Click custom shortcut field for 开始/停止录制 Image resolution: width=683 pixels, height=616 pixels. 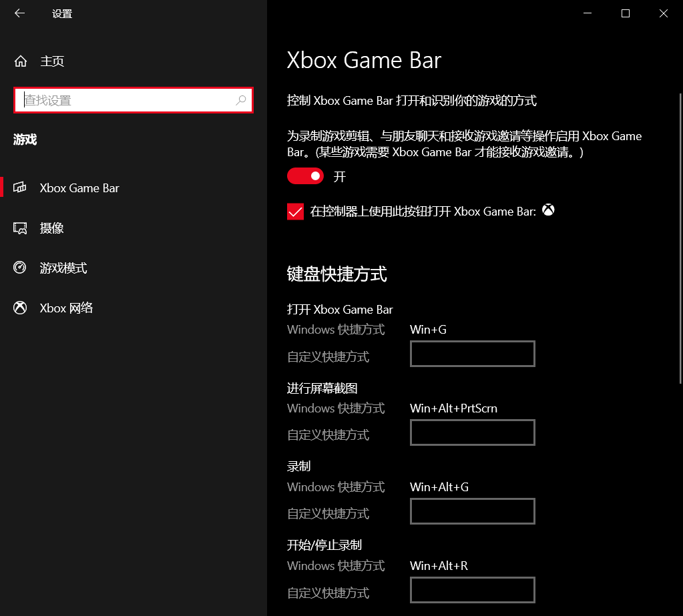pyautogui.click(x=473, y=590)
